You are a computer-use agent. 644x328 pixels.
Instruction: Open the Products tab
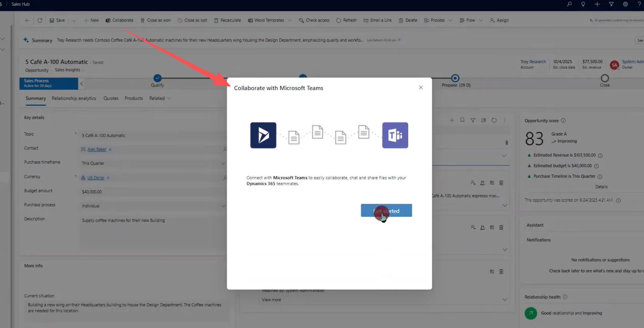[134, 98]
